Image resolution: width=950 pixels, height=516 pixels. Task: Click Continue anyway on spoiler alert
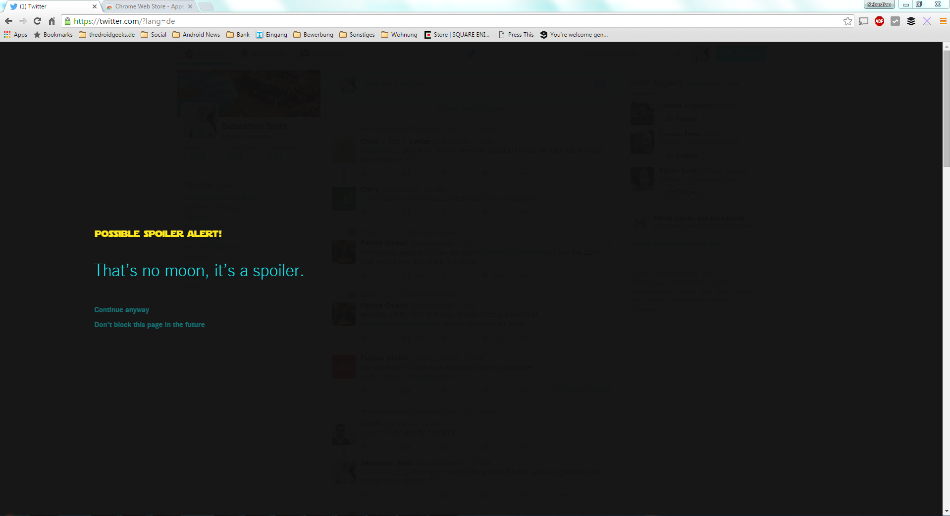122,309
